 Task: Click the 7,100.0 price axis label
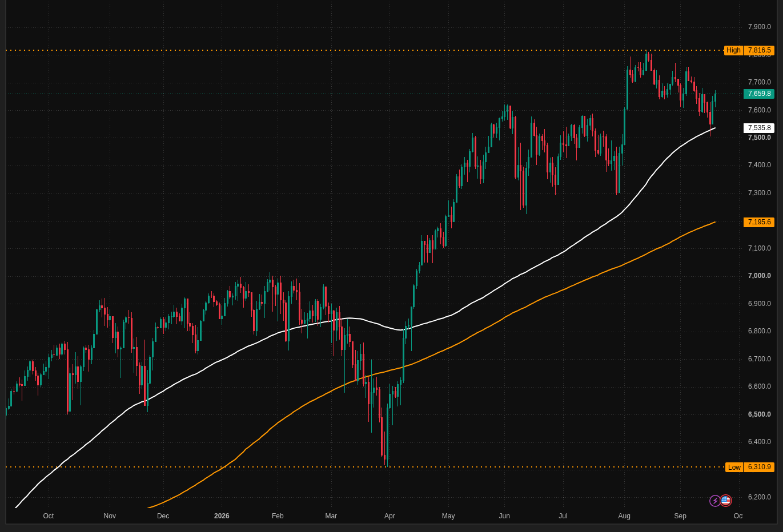759,248
